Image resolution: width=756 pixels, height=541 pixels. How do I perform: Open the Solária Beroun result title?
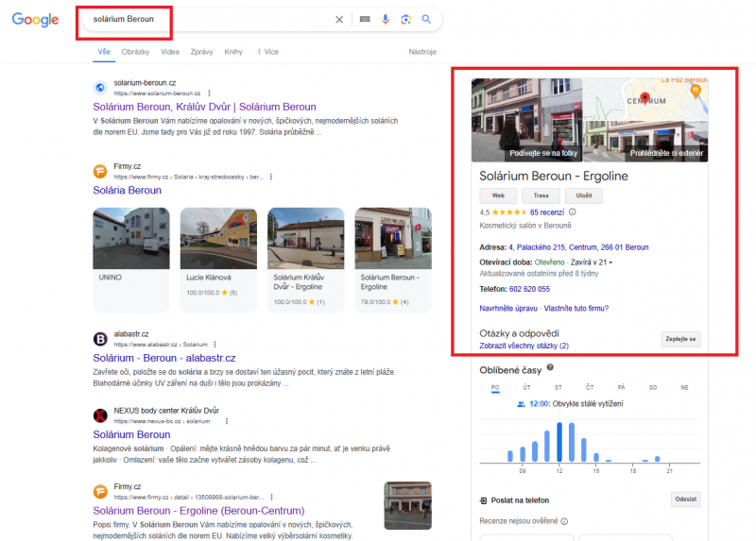pos(128,191)
